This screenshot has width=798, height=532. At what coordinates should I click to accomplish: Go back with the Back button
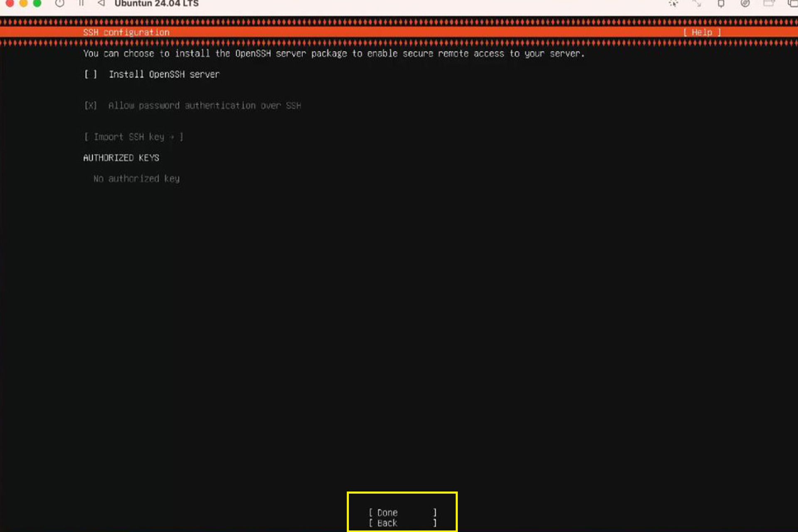click(402, 523)
